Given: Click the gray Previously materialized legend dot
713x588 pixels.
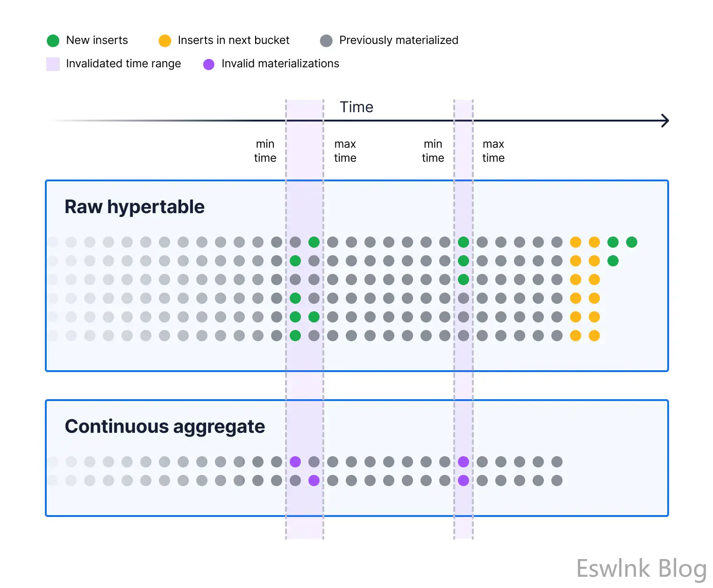Looking at the screenshot, I should click(x=326, y=41).
